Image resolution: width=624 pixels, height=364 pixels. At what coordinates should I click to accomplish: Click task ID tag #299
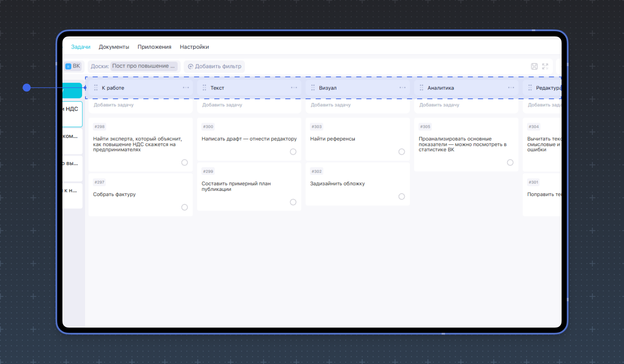pyautogui.click(x=208, y=172)
